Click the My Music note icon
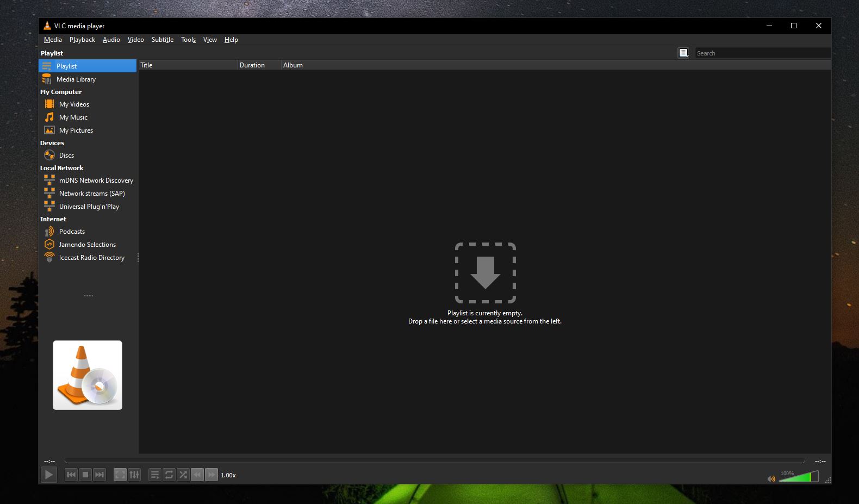Viewport: 859px width, 504px height. [x=49, y=117]
